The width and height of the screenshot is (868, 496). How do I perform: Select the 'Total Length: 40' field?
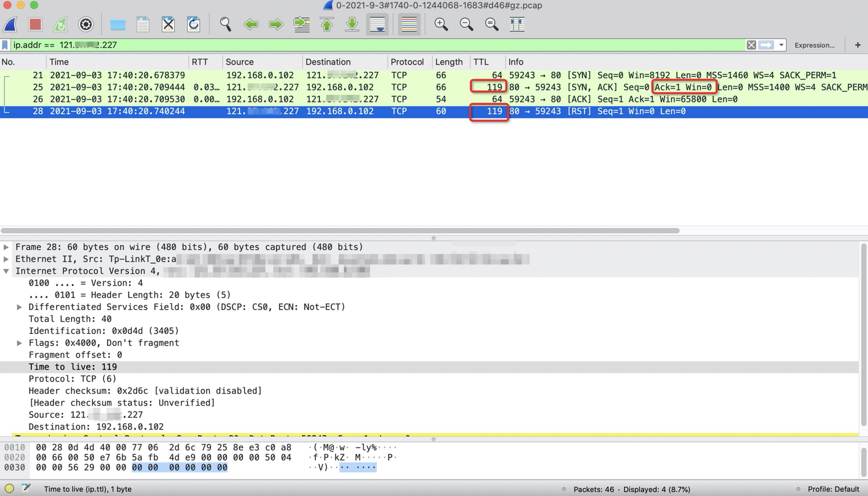pos(70,319)
